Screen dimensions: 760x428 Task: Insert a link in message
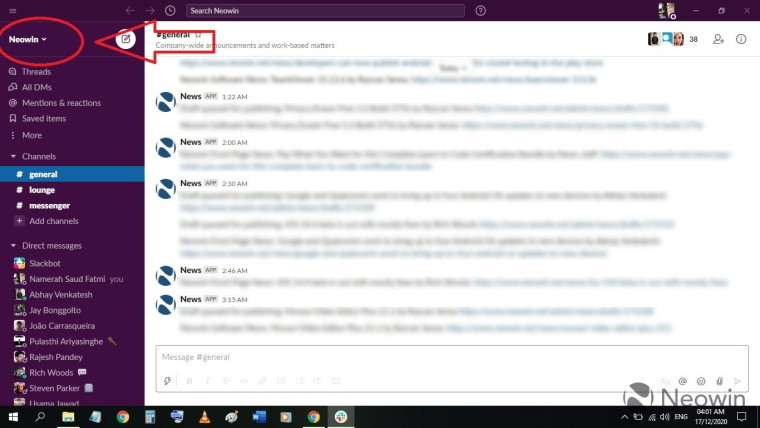263,381
